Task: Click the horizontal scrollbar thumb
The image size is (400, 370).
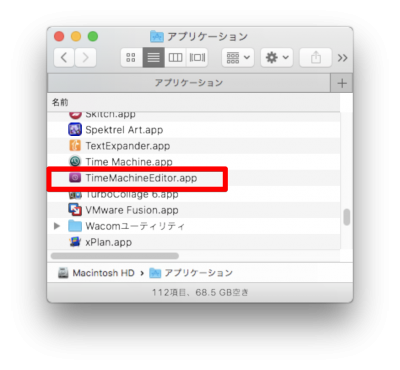Action: pyautogui.click(x=115, y=256)
